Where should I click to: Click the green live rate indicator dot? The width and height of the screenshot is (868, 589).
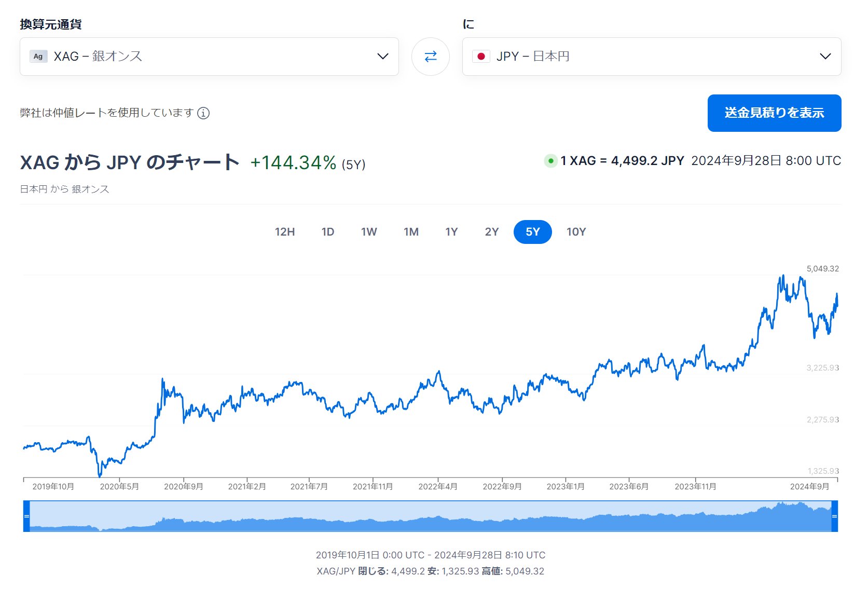[550, 161]
